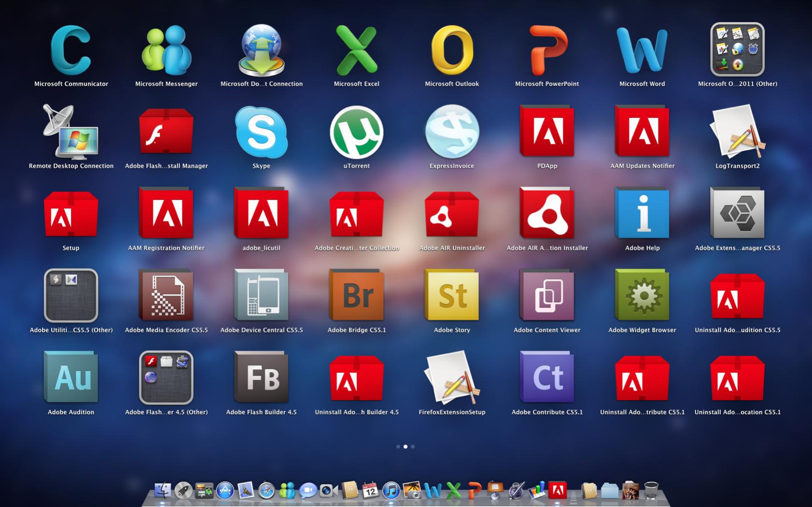Open Adobe Flash Player Install Manager
This screenshot has height=507, width=812.
tap(166, 132)
